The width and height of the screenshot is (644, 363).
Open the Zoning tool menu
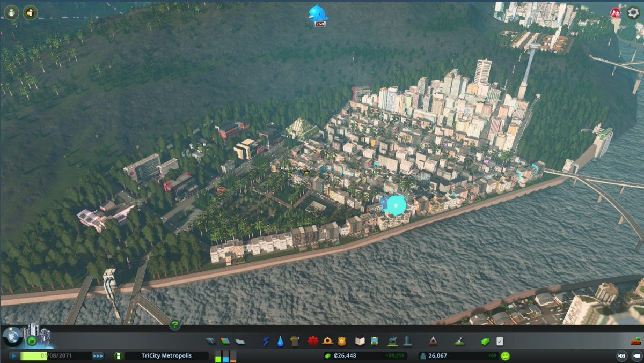point(225,342)
